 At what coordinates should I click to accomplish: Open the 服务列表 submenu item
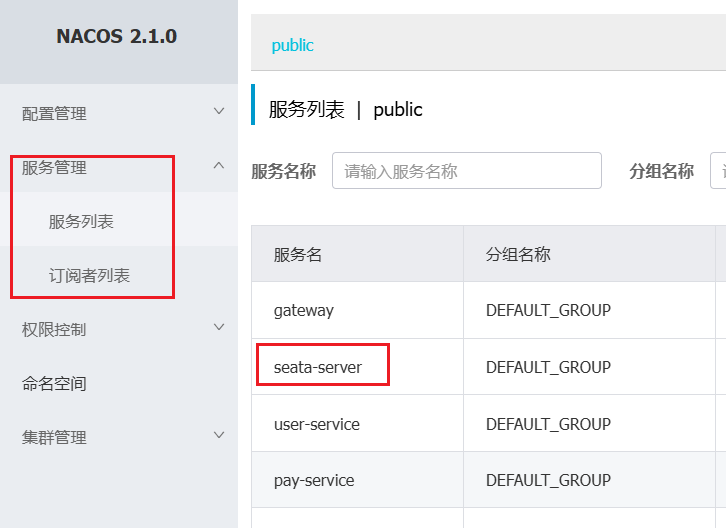81,221
